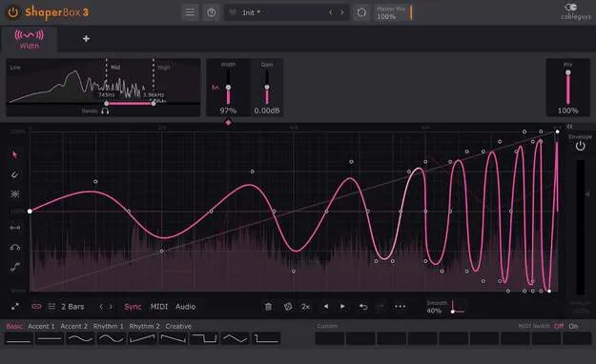Viewport: 596px width, 364px height.
Task: Favorite the preset with heart icon
Action: pyautogui.click(x=233, y=12)
